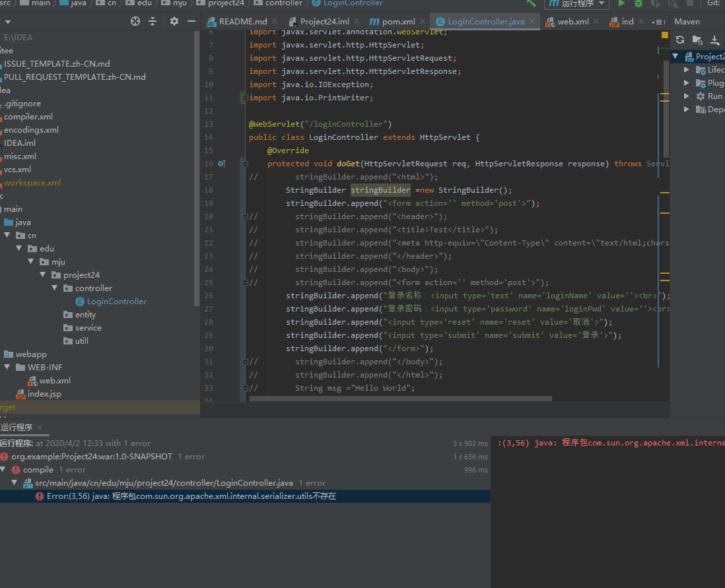Show hidden editor tabs list
This screenshot has height=588, width=725.
click(658, 22)
